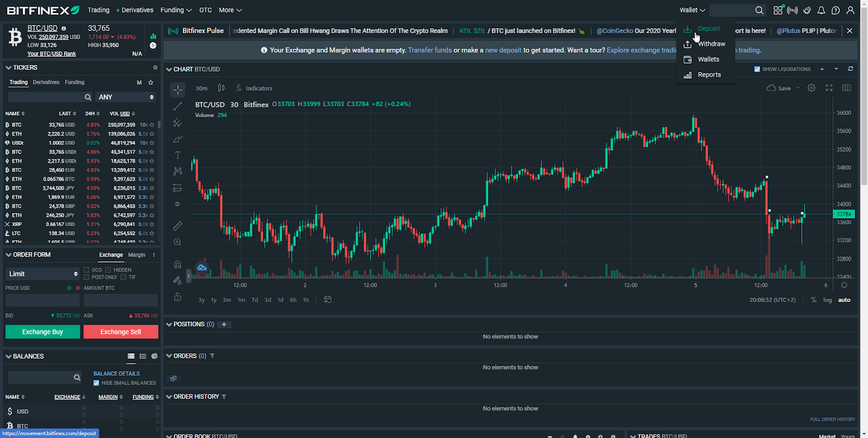Click the lock all drawings icon
This screenshot has height=438, width=868.
(x=177, y=297)
